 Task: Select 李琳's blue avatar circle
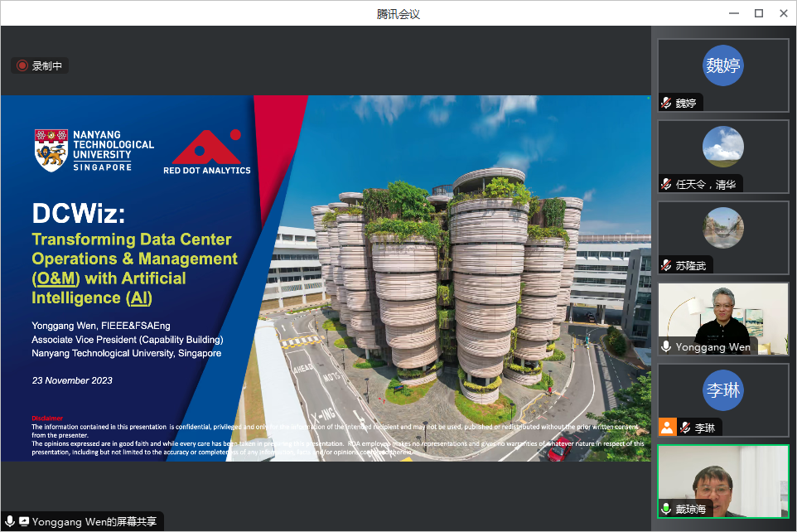point(722,390)
